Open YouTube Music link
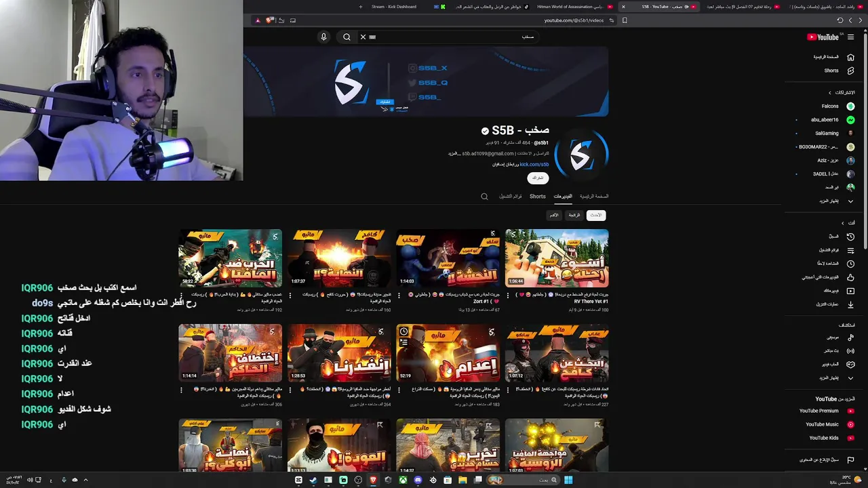Viewport: 868px width, 488px height. 826,424
